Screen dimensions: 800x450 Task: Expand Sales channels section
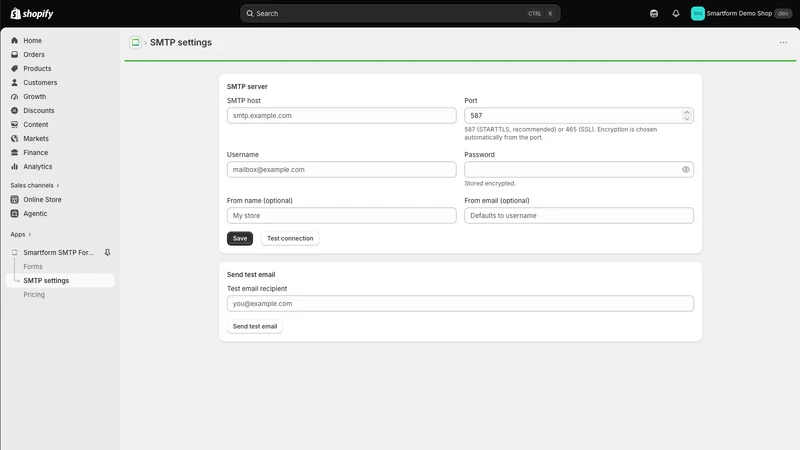35,185
